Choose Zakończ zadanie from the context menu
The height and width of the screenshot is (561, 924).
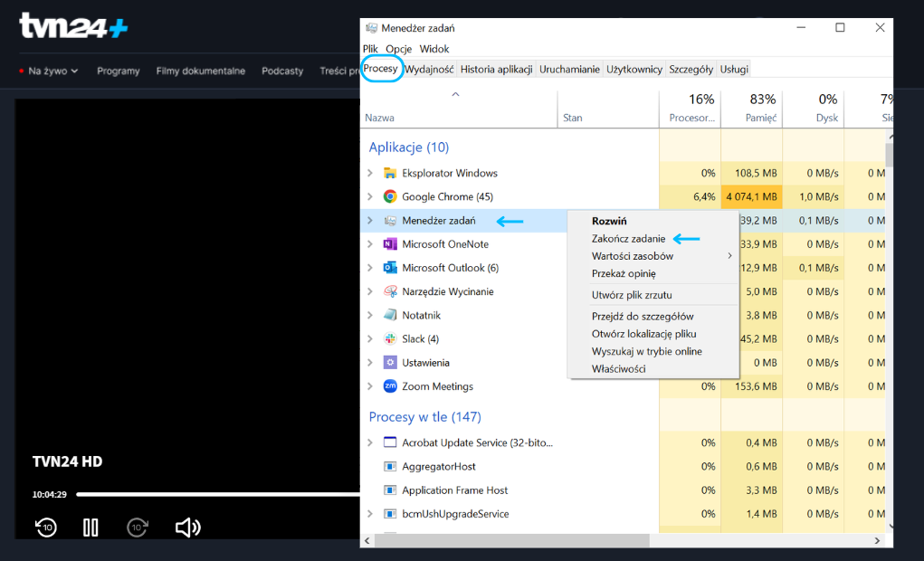(x=653, y=239)
